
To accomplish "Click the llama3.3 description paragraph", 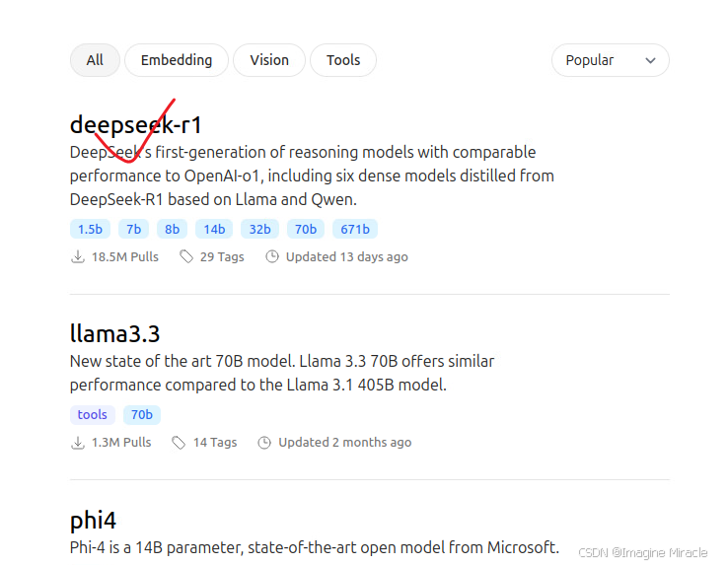I will [282, 374].
